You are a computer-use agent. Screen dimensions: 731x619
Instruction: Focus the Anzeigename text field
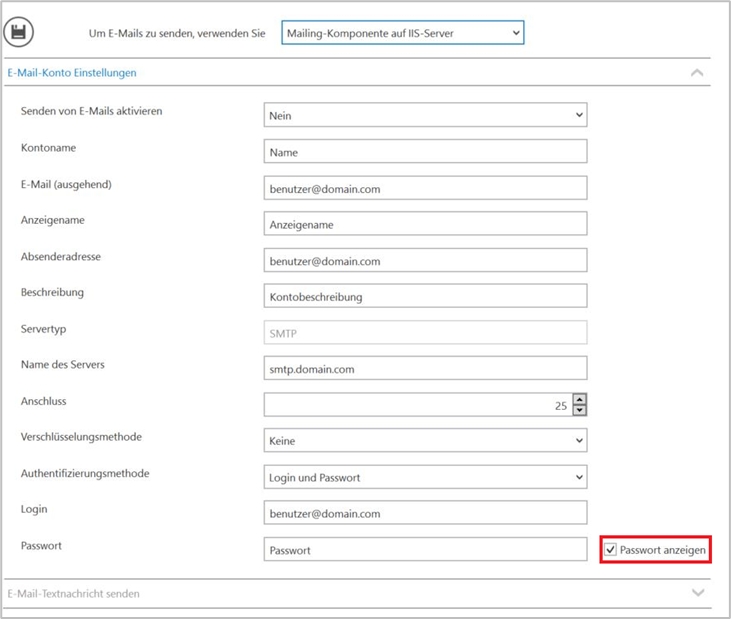coord(425,224)
